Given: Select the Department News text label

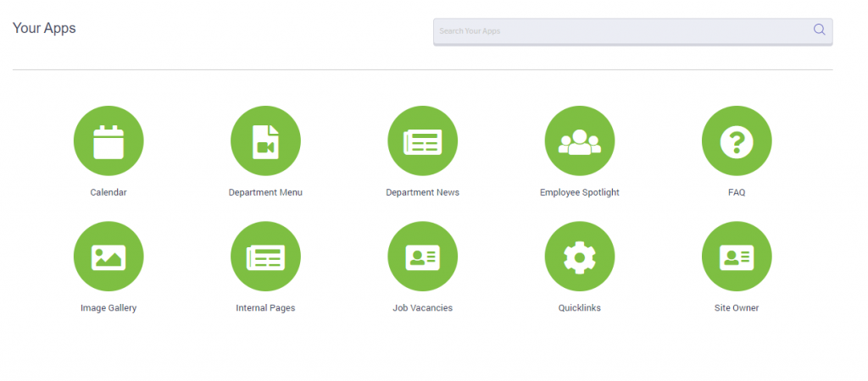Looking at the screenshot, I should click(422, 192).
